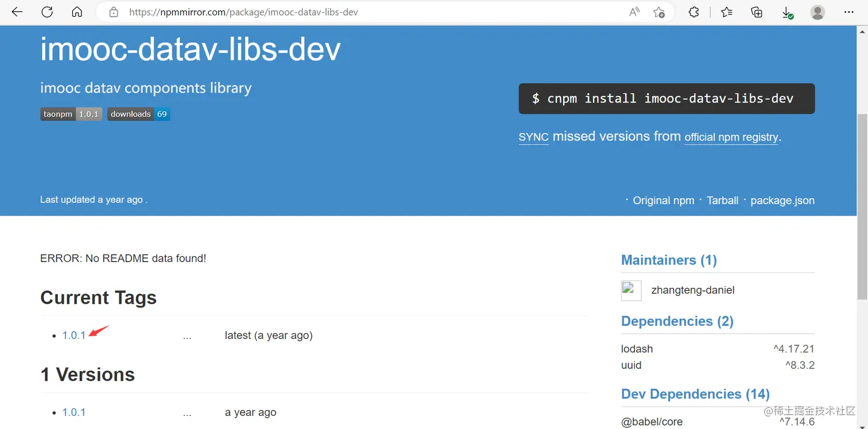Open Read Aloud icon in address bar
Screen dimensions: 868x429
(x=634, y=12)
